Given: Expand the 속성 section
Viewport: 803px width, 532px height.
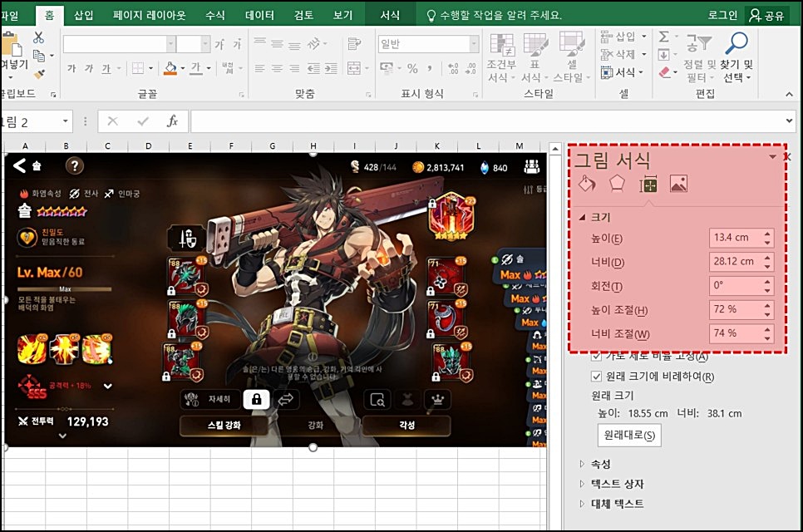Looking at the screenshot, I should pos(582,464).
